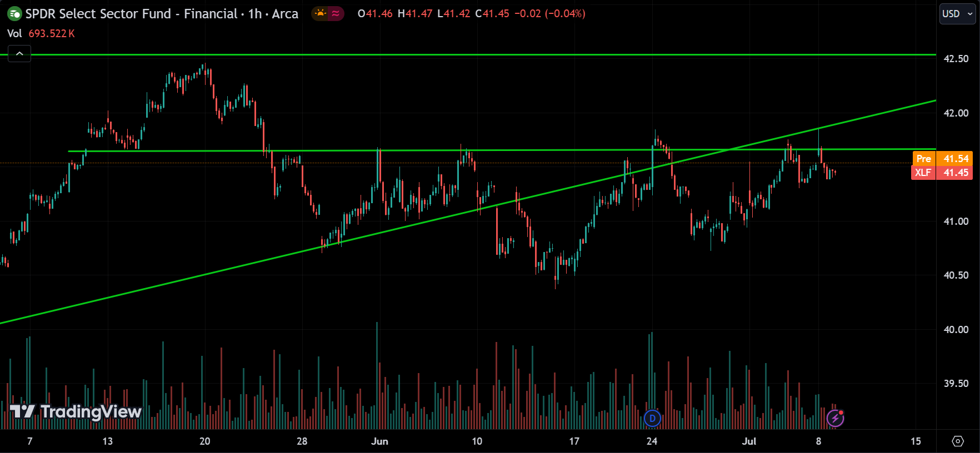Click the close price C41.45 value
Image resolution: width=980 pixels, height=453 pixels.
492,14
